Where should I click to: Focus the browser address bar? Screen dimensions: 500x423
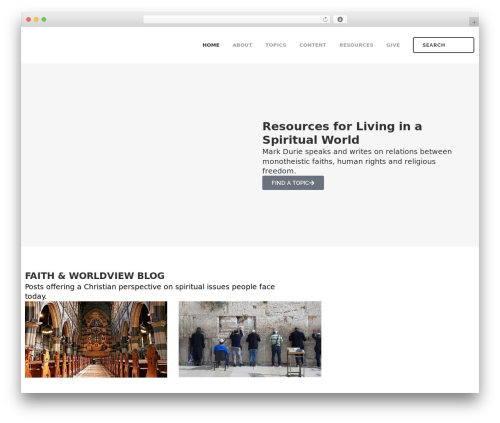coord(237,20)
